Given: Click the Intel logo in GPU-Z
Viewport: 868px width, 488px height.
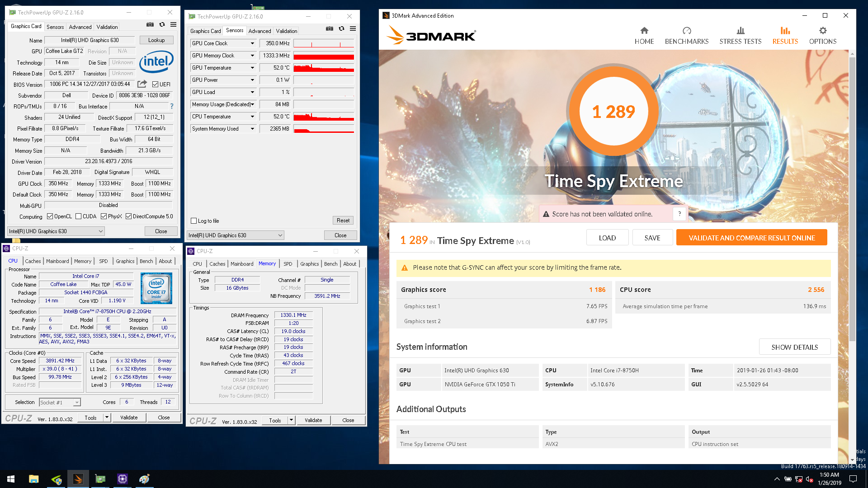Looking at the screenshot, I should (156, 61).
